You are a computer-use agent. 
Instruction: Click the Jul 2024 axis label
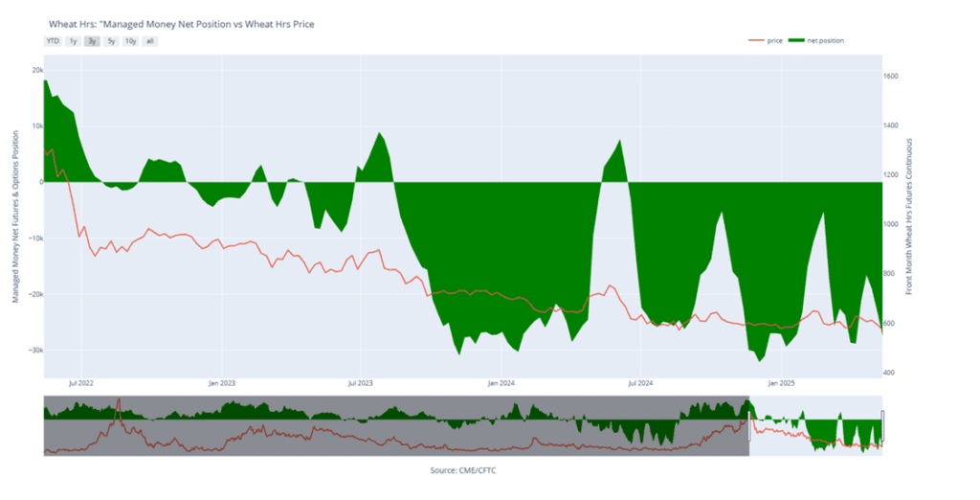640,383
